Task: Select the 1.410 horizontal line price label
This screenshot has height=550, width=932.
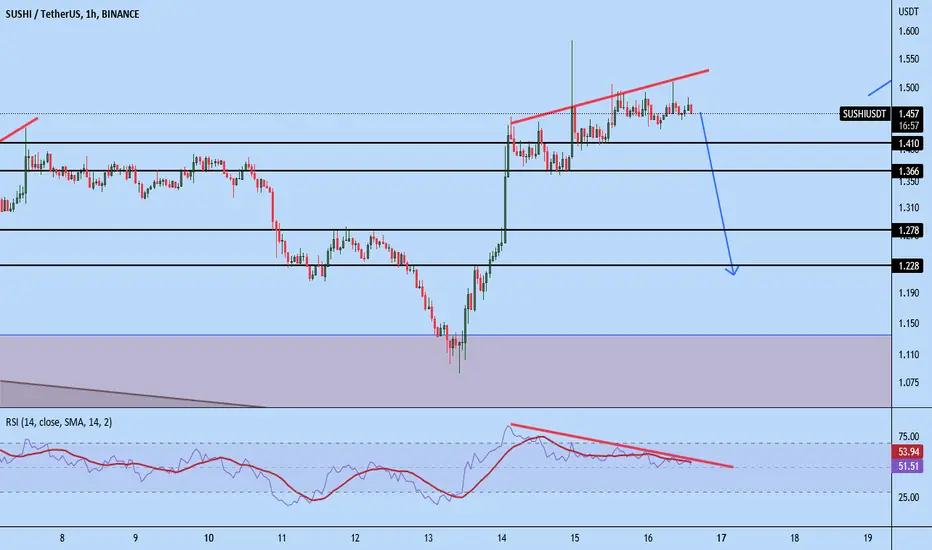Action: [908, 143]
